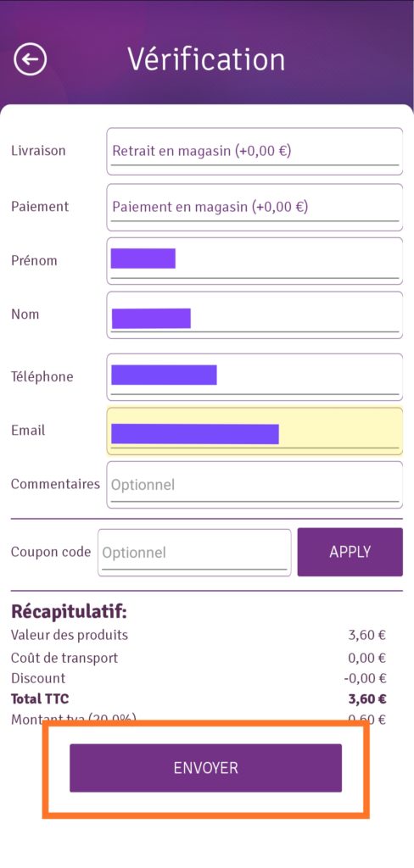414x868 pixels.
Task: Click the Récapitulatif heading
Action: (70, 613)
